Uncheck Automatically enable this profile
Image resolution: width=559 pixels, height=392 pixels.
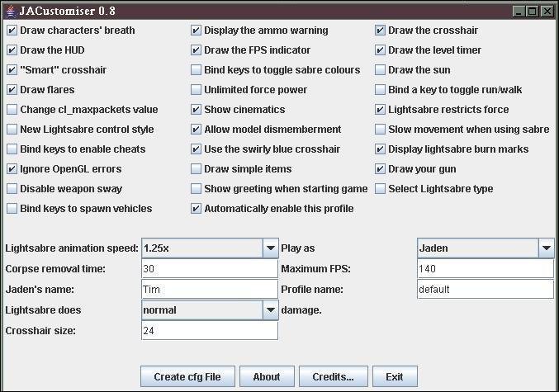(x=196, y=209)
